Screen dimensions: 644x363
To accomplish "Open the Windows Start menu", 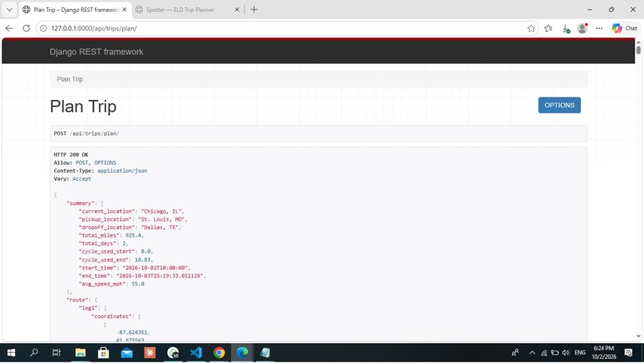I will click(11, 353).
